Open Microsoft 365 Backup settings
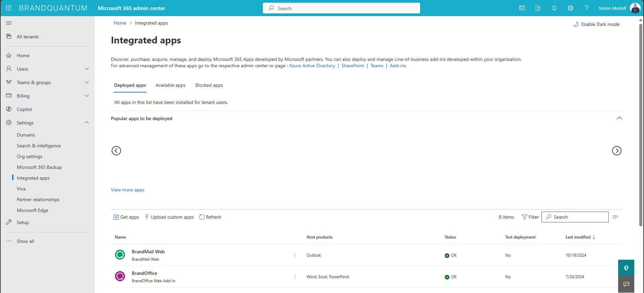Viewport: 644px width, 293px height. click(39, 167)
